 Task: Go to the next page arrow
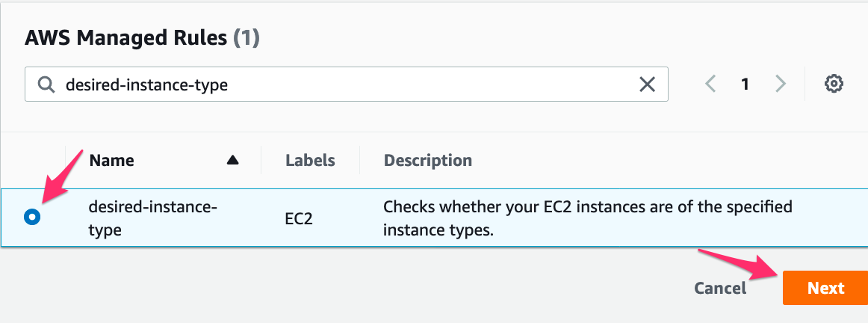[x=781, y=84]
